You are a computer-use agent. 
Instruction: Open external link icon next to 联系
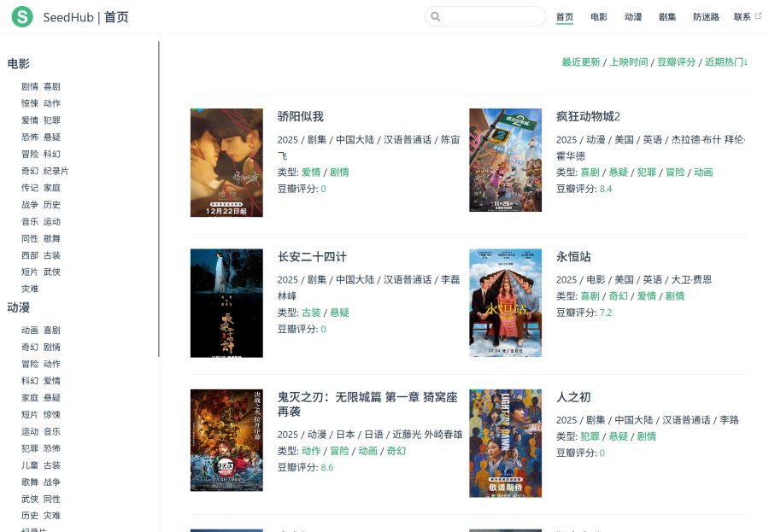pos(758,15)
